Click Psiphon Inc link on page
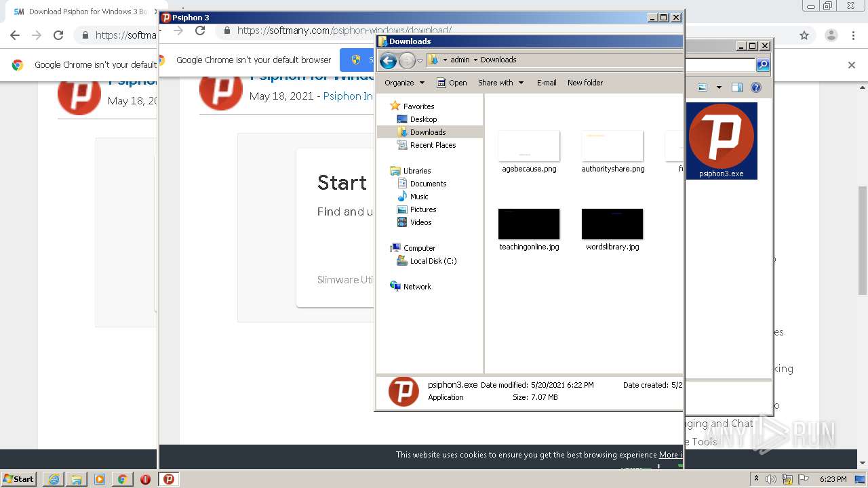Viewport: 868px width, 488px height. pyautogui.click(x=348, y=96)
